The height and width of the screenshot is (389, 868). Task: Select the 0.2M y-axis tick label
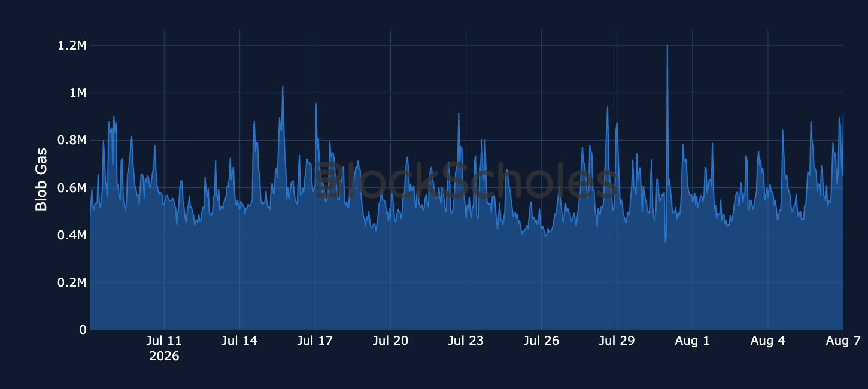pos(71,282)
